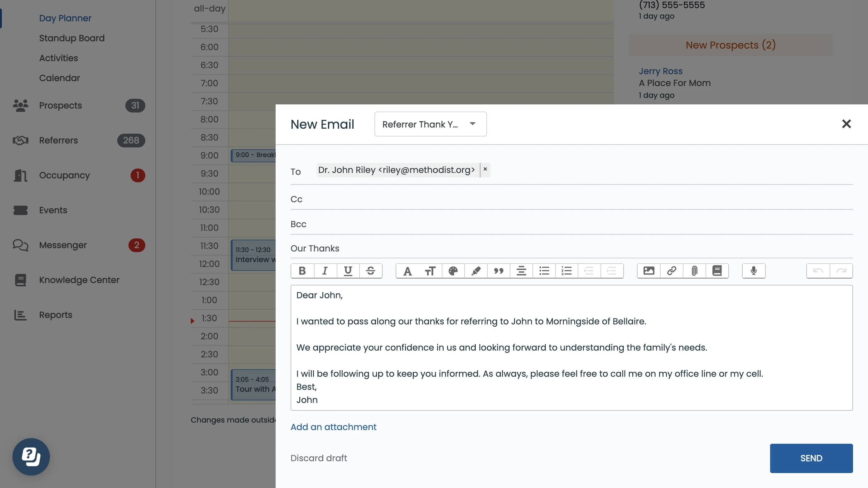
Task: Click Add an attachment link
Action: [333, 427]
